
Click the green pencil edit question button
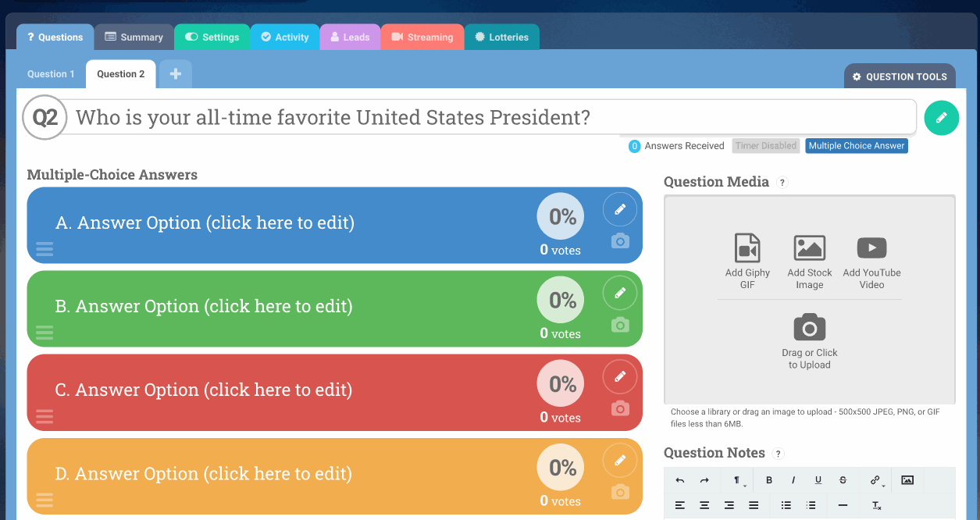[x=941, y=118]
